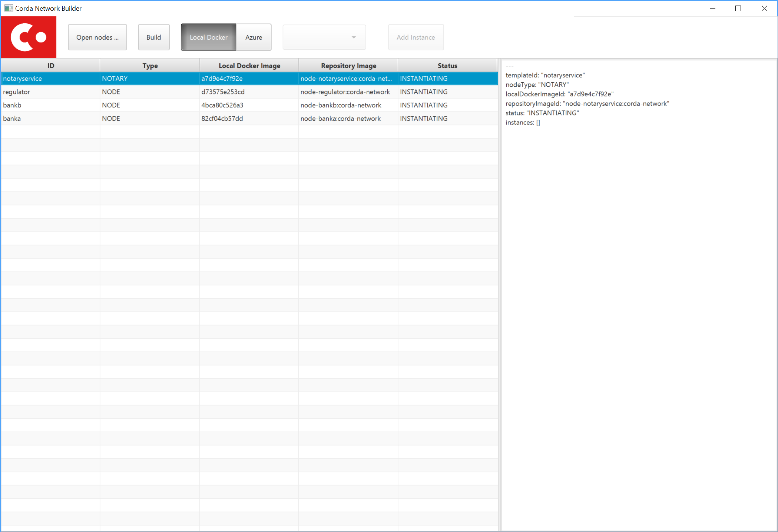The image size is (778, 532).
Task: Click node-bankb:corda-network repository cell
Action: (348, 105)
